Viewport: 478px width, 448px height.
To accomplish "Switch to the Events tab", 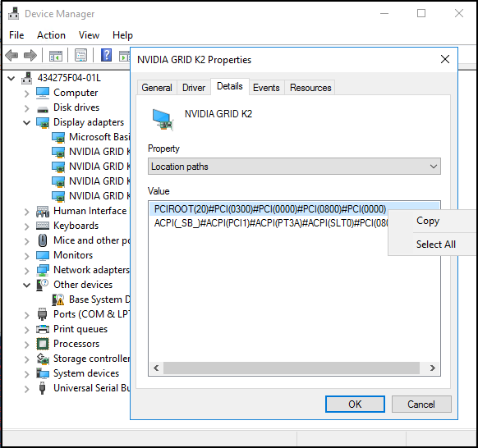I will click(x=266, y=88).
